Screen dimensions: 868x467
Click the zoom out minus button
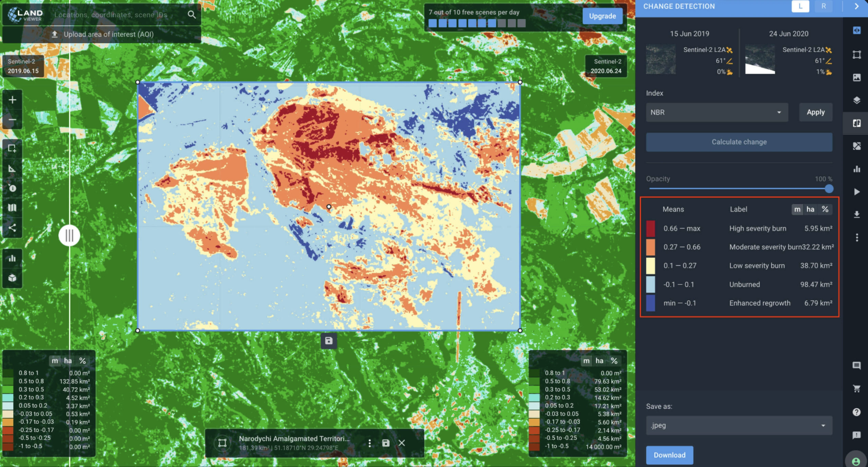click(12, 120)
